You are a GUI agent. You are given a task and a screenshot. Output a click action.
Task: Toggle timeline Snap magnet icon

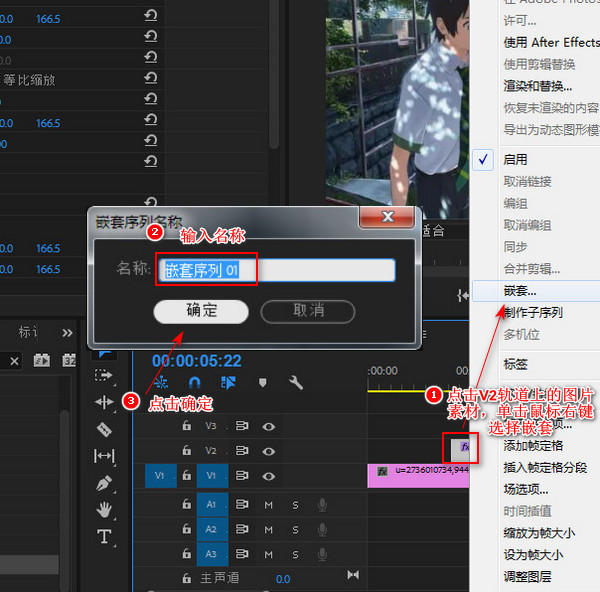[x=194, y=382]
